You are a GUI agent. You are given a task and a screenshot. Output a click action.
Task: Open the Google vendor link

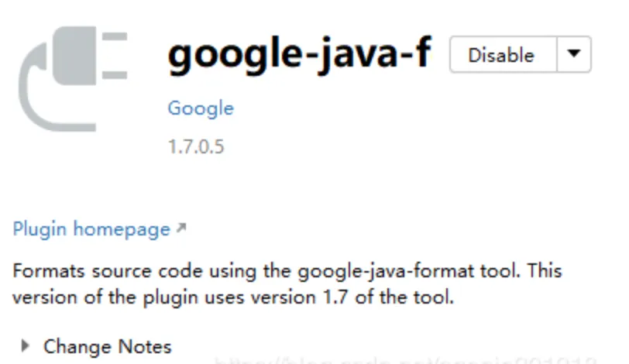click(x=201, y=108)
